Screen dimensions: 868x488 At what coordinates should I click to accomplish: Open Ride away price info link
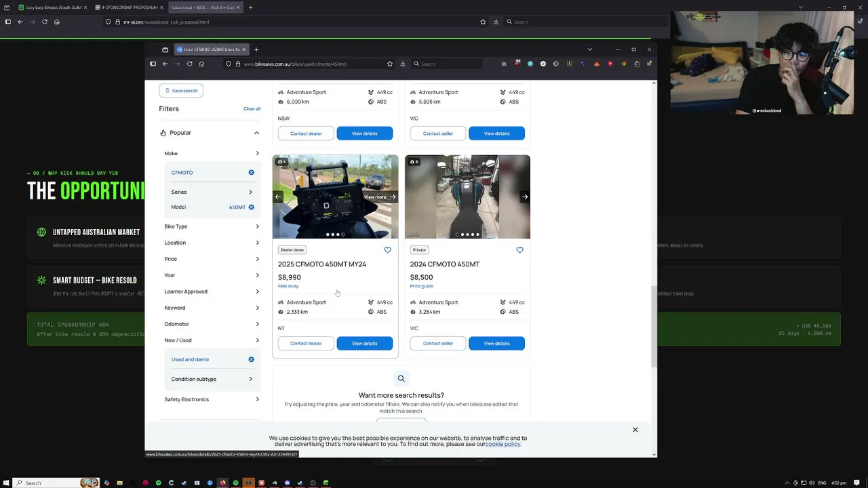coord(288,286)
